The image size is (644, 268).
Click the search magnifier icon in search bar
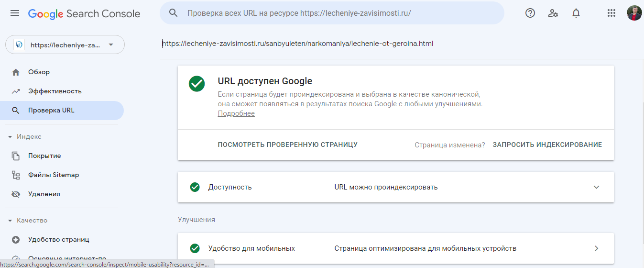(174, 13)
